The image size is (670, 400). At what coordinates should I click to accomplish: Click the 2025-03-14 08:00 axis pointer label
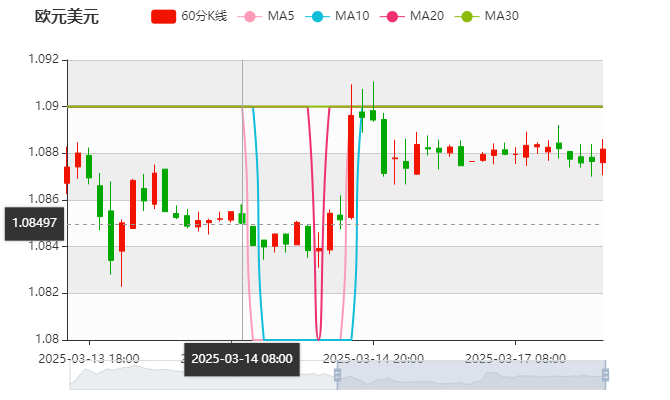point(242,358)
